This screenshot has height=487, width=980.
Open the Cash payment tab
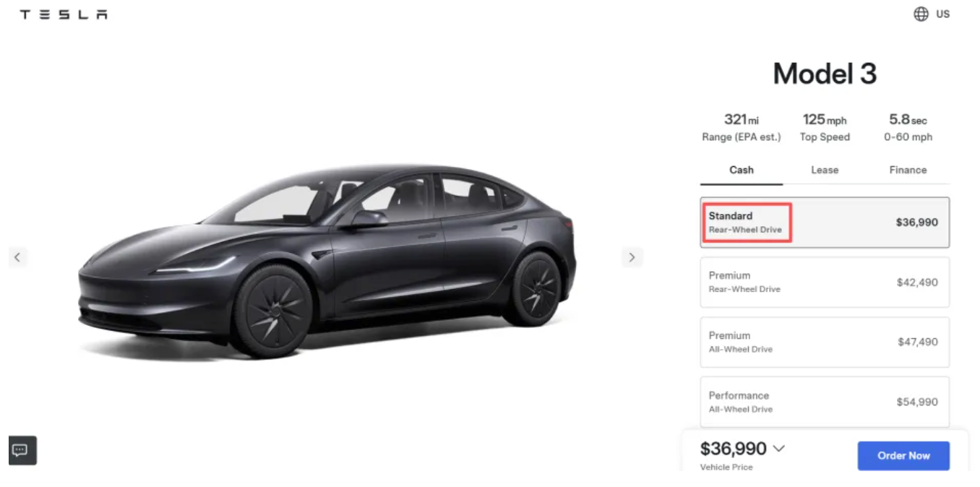pos(742,170)
